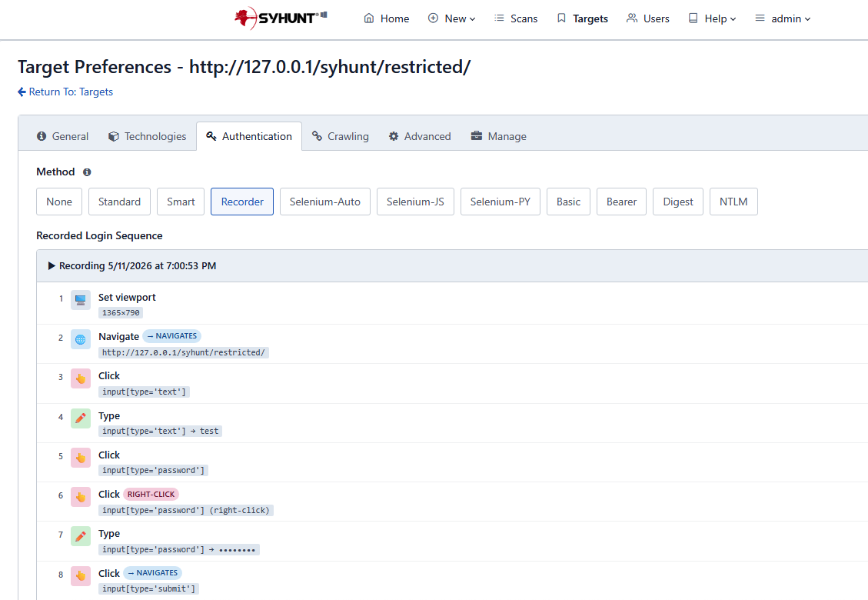Select the Smart authentication method
Viewport: 868px width, 600px height.
[x=181, y=202]
